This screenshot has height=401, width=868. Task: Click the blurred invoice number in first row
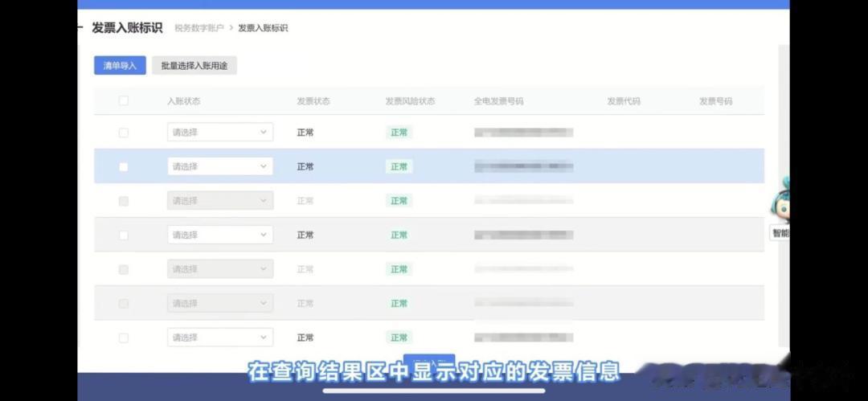click(524, 133)
